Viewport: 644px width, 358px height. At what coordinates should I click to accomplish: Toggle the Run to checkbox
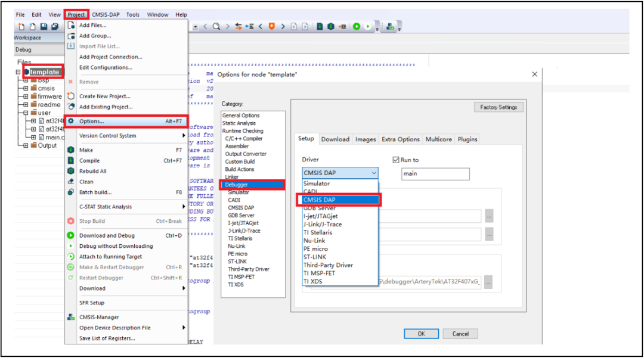point(396,160)
